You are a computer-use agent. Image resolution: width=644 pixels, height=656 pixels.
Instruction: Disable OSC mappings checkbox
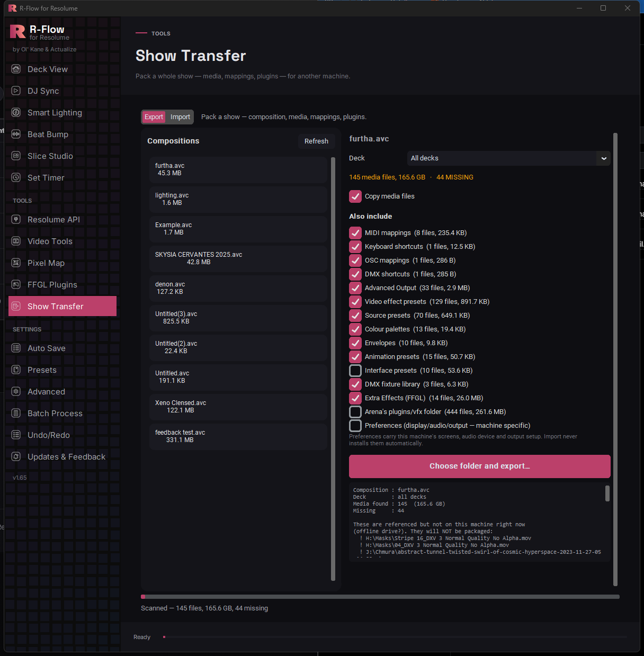pos(355,260)
